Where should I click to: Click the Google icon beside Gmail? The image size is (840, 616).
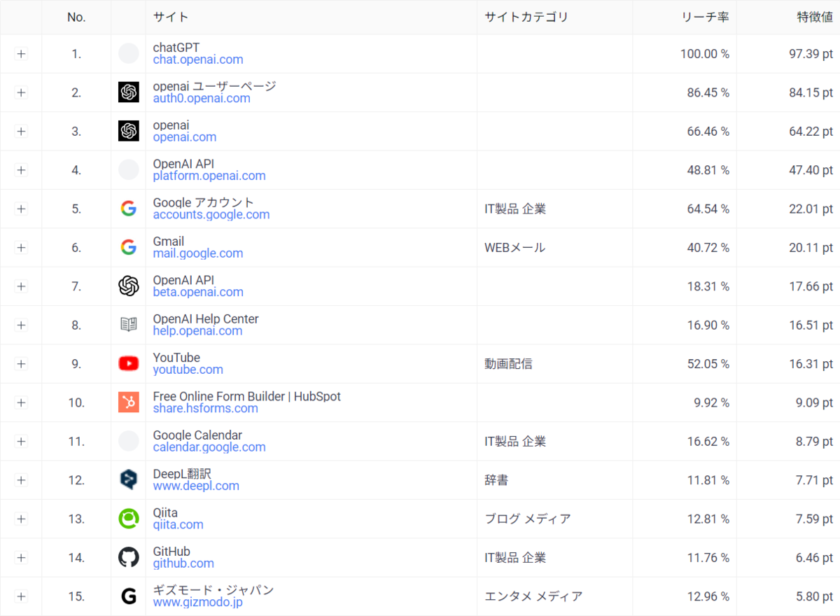pos(129,247)
